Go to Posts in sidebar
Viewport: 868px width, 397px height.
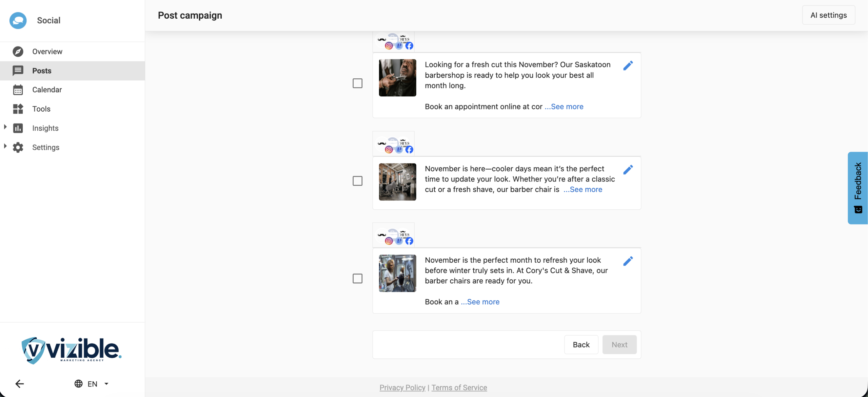(x=42, y=71)
